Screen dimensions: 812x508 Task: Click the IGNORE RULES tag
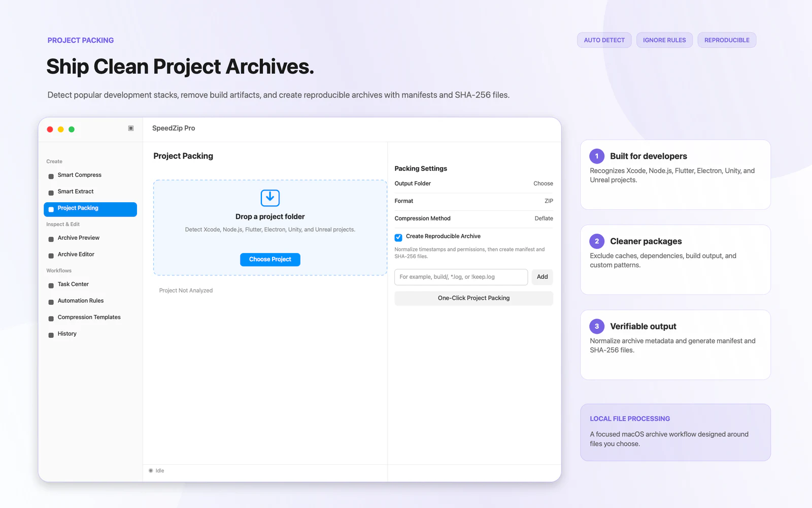click(x=664, y=40)
